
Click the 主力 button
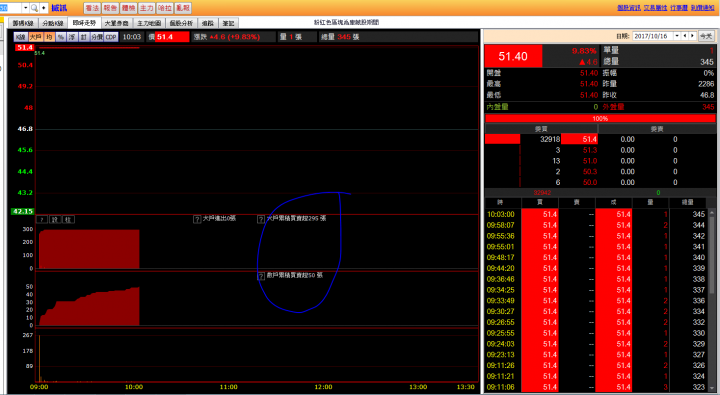(x=146, y=8)
